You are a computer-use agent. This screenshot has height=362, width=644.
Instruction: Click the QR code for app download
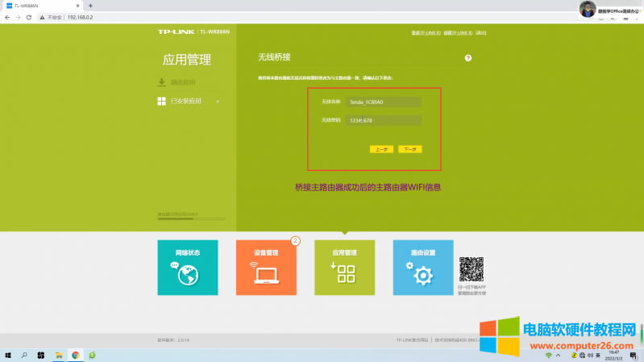(472, 268)
